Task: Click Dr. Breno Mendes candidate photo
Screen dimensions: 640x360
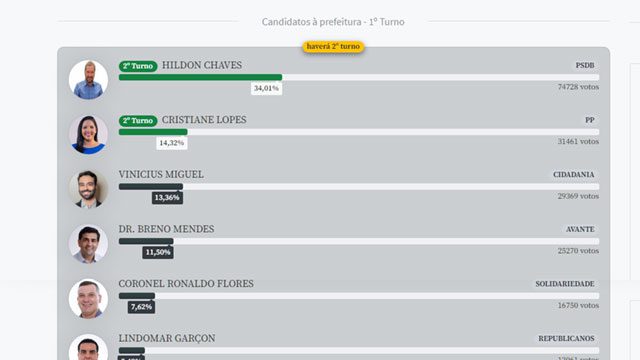Action: [88, 244]
